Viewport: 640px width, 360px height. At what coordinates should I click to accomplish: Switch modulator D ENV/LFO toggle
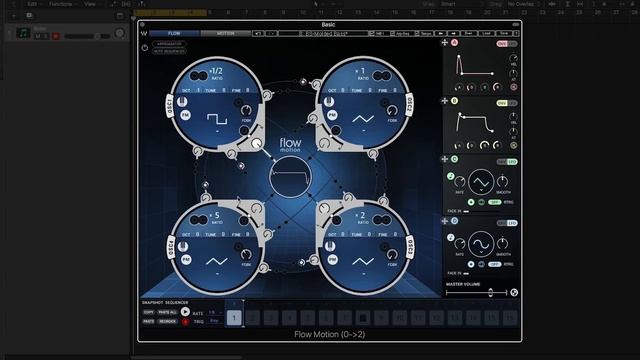507,223
